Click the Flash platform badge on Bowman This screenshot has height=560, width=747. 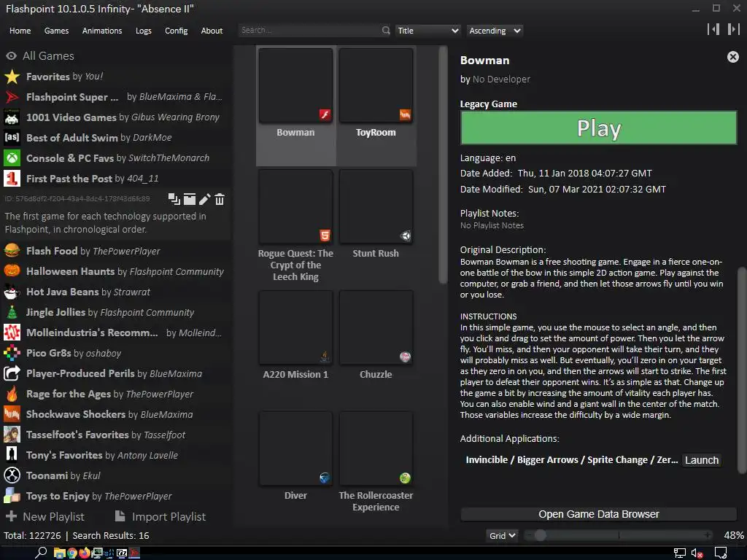pyautogui.click(x=325, y=114)
